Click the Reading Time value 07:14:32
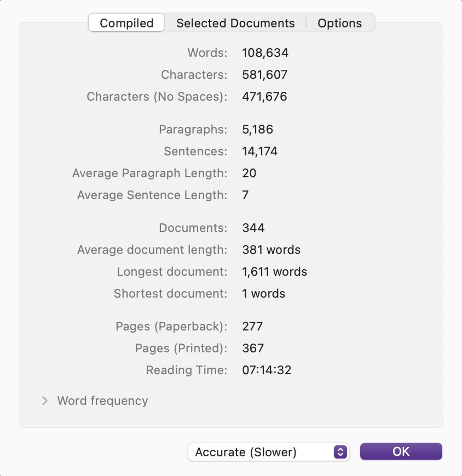Screen dimensions: 462x476 point(267,370)
